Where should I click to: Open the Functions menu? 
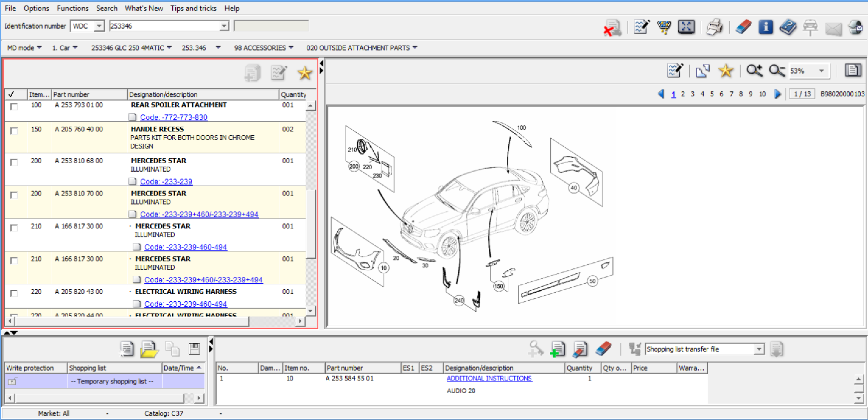[x=72, y=8]
